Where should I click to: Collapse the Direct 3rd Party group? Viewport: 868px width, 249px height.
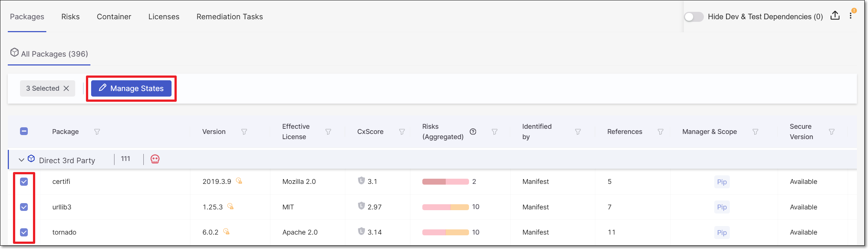(21, 160)
